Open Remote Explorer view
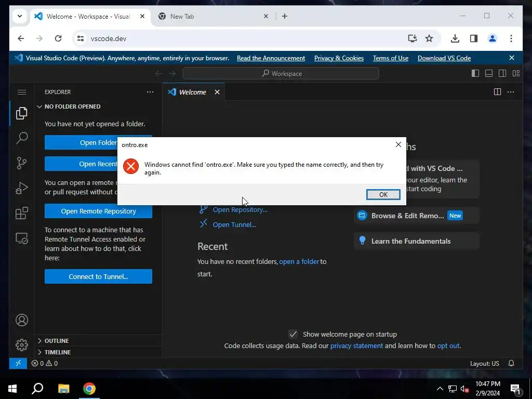The image size is (532, 399). [22, 238]
